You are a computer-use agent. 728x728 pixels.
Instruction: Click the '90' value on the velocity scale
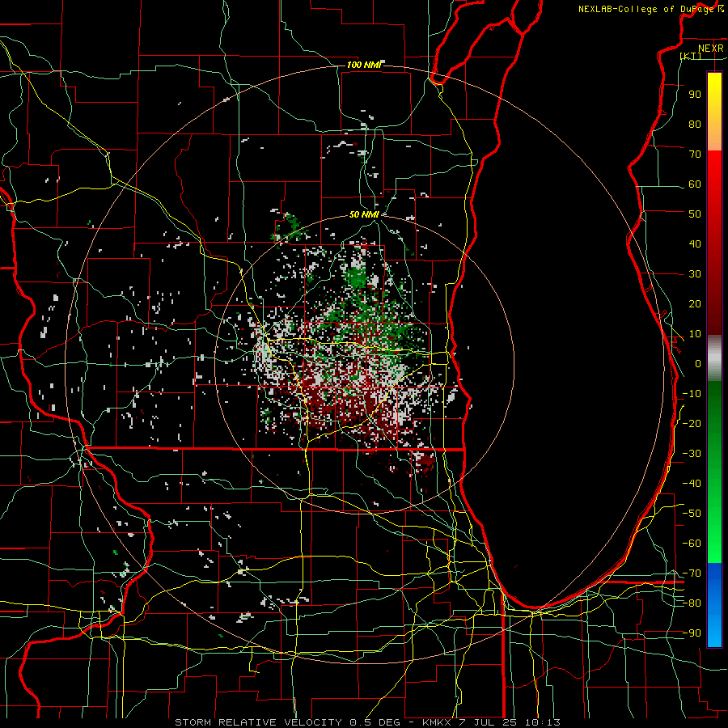695,95
